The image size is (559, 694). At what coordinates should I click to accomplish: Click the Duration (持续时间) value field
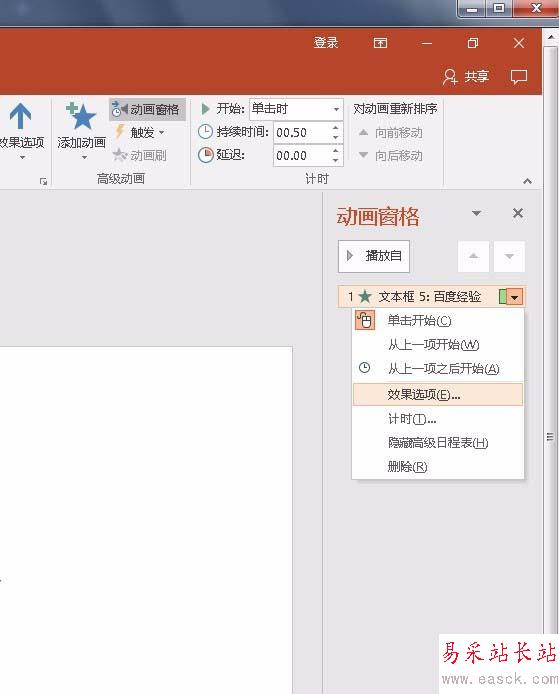[301, 132]
